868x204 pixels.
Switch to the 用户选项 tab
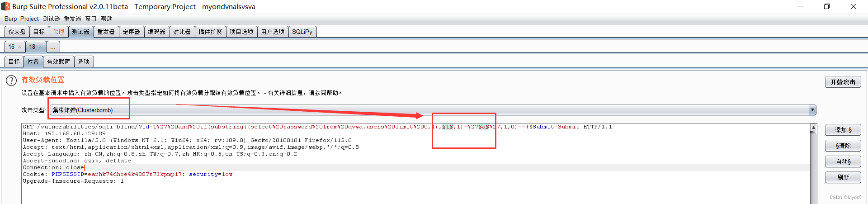coord(273,32)
